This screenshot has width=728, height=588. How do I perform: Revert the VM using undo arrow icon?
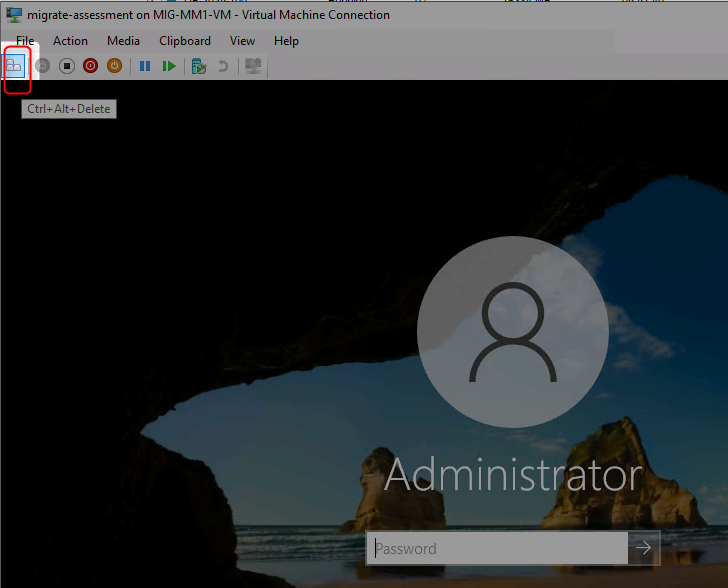[x=223, y=66]
